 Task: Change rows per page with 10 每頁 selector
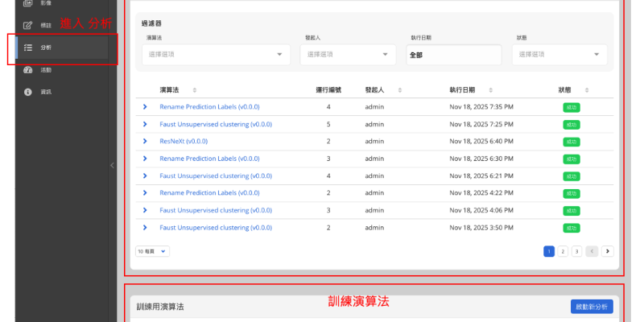click(x=152, y=251)
